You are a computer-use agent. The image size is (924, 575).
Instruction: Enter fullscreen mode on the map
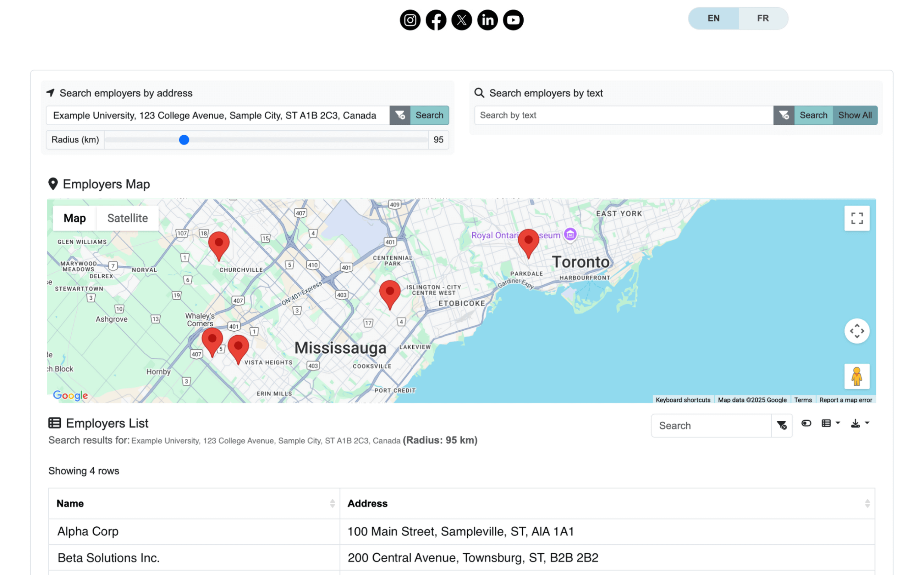point(857,218)
